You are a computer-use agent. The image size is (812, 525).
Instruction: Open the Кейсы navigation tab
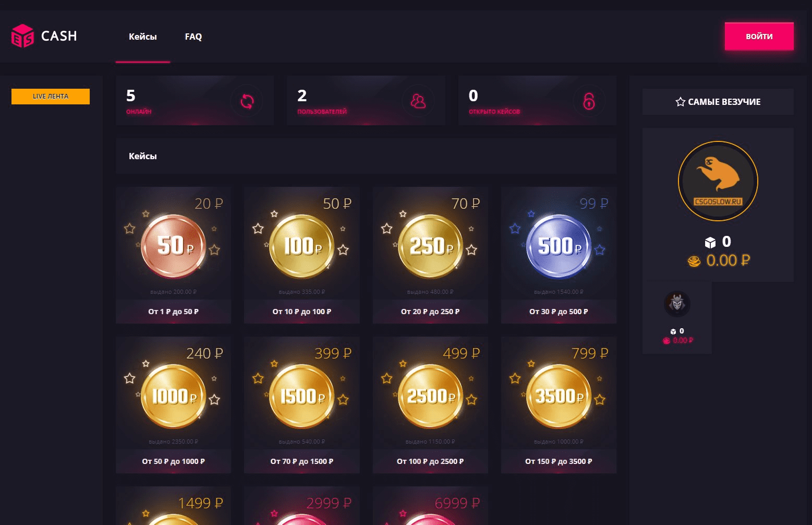click(142, 37)
